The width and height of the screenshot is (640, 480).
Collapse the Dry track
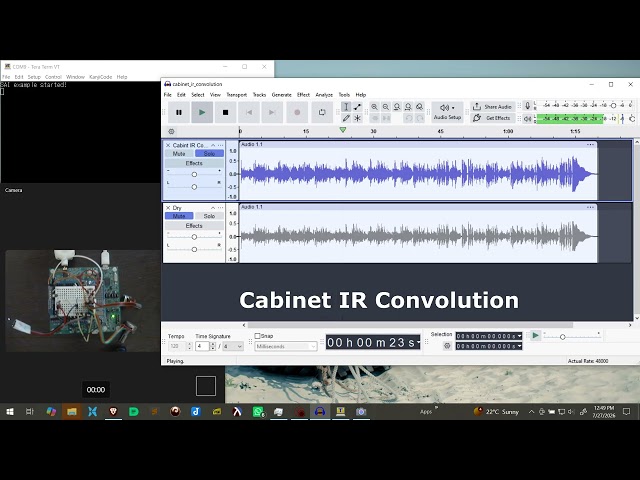(x=213, y=208)
